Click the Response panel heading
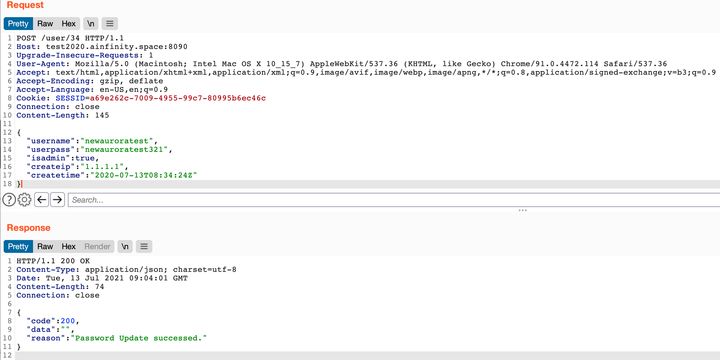Image resolution: width=720 pixels, height=360 pixels. coord(28,228)
